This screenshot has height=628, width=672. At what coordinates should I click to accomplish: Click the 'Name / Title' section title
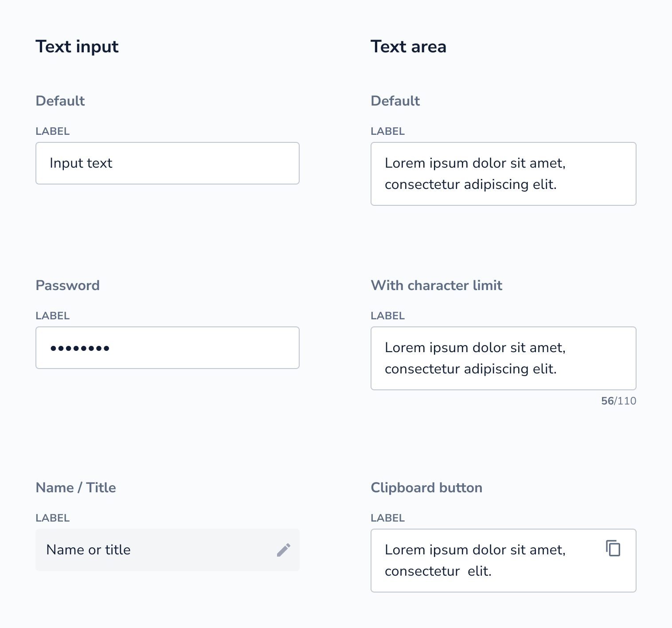[x=76, y=487]
